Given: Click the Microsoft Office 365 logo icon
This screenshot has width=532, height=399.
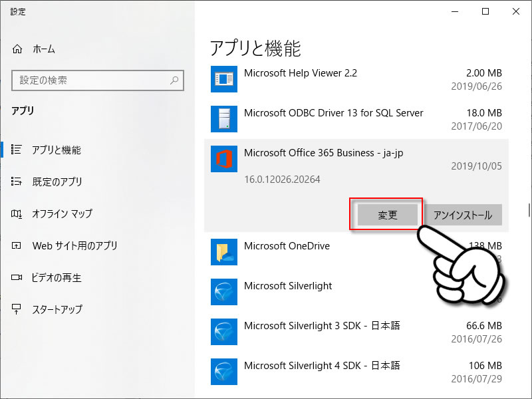Looking at the screenshot, I should [224, 159].
